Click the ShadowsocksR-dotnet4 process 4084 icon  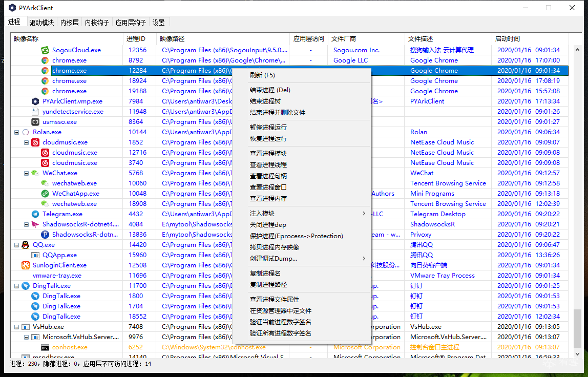coord(35,224)
